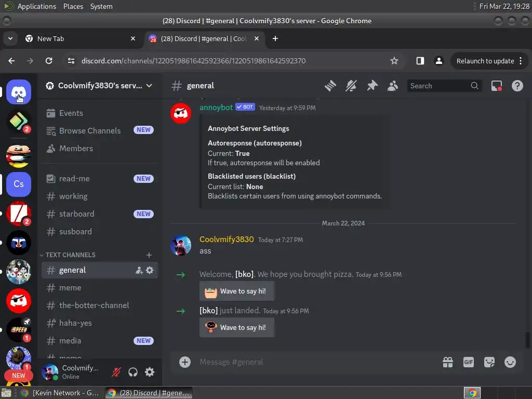Open Chrome tab search dropdown arrow

point(10,38)
